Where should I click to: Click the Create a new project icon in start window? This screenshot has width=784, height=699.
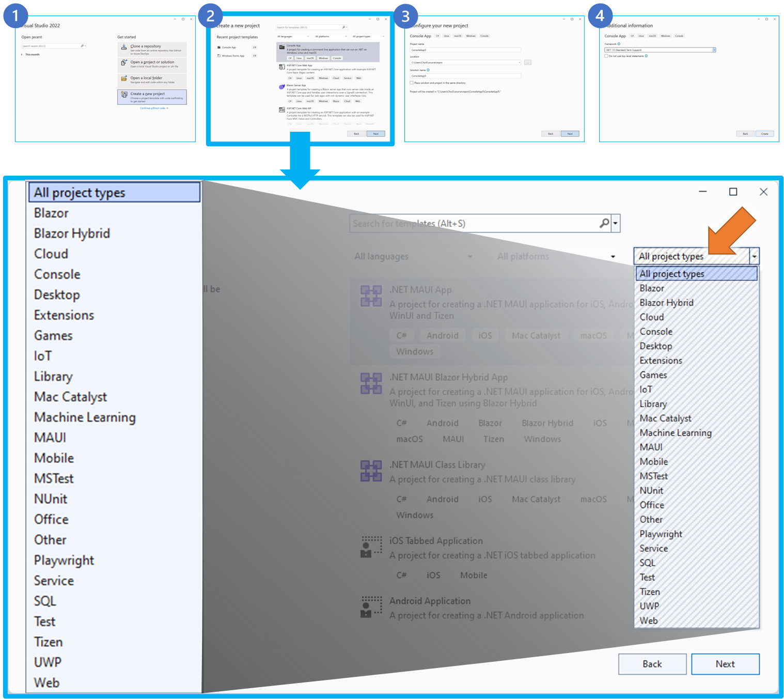(x=124, y=95)
